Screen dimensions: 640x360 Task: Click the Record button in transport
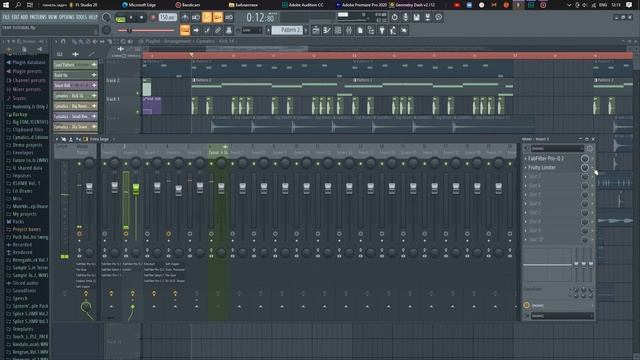pos(153,18)
